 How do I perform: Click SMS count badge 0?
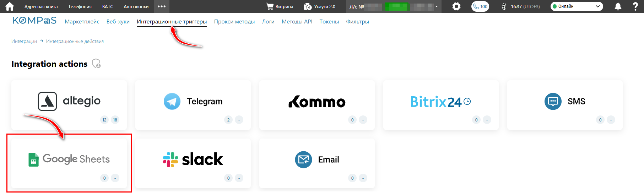(x=600, y=120)
